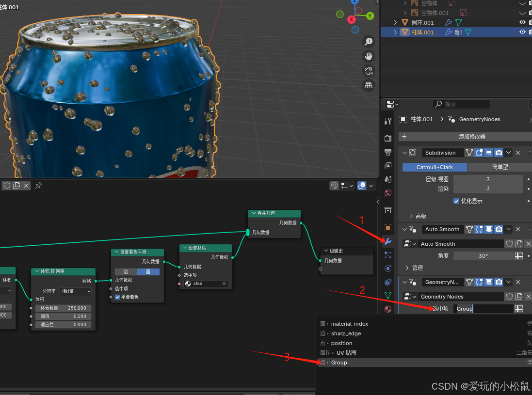
Task: Open the Modifiers wrench properties tab
Action: (388, 241)
